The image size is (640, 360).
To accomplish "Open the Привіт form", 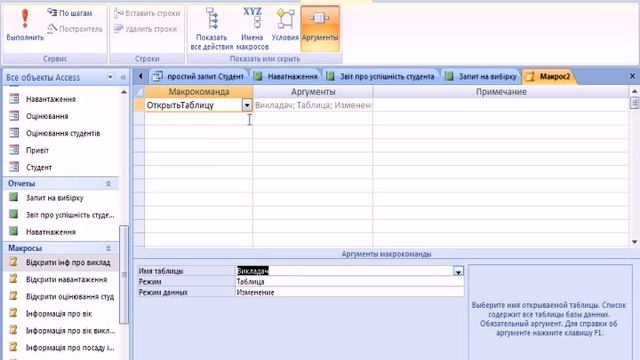I will pos(37,151).
